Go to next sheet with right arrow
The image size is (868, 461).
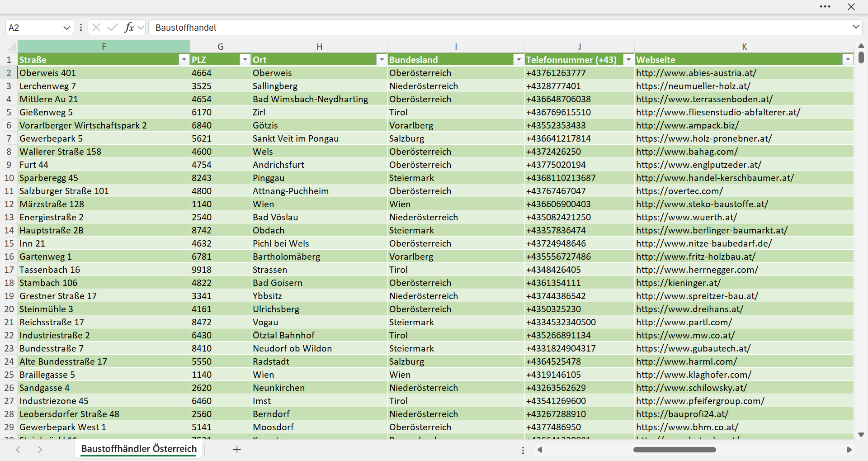click(40, 449)
